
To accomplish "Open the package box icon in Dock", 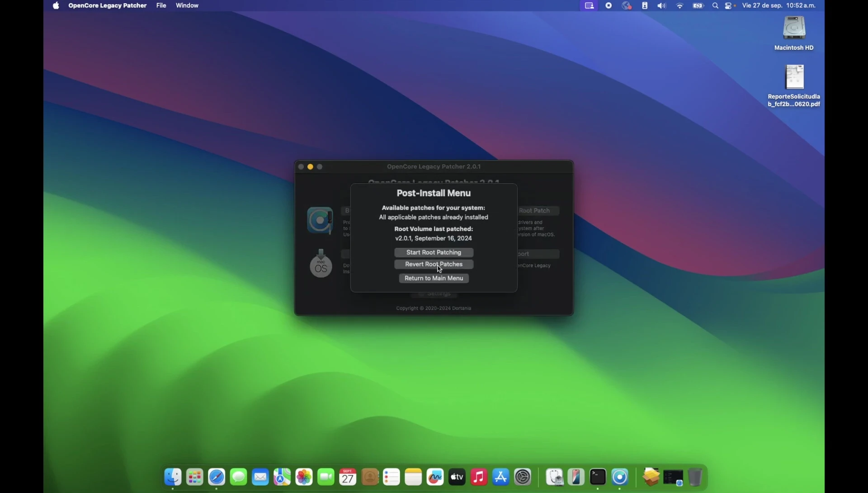I will click(651, 477).
